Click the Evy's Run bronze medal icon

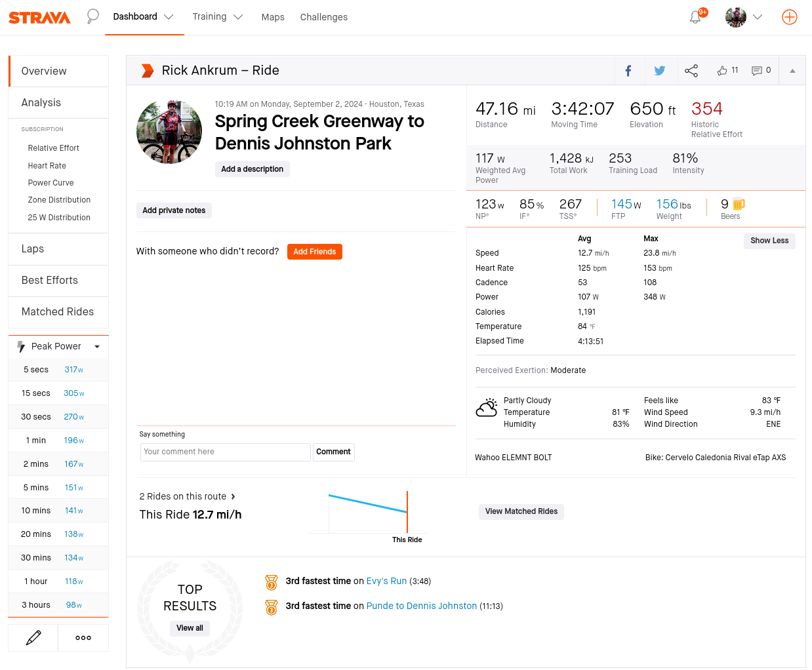click(x=272, y=582)
